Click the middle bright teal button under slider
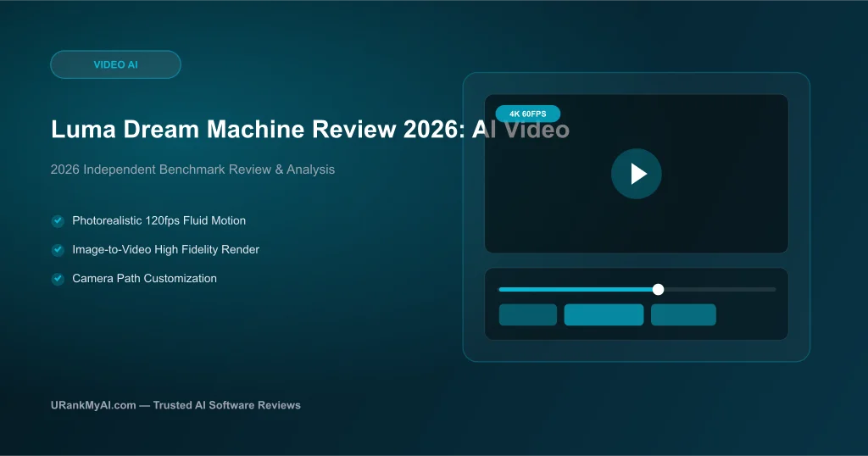The image size is (868, 456). (x=604, y=315)
